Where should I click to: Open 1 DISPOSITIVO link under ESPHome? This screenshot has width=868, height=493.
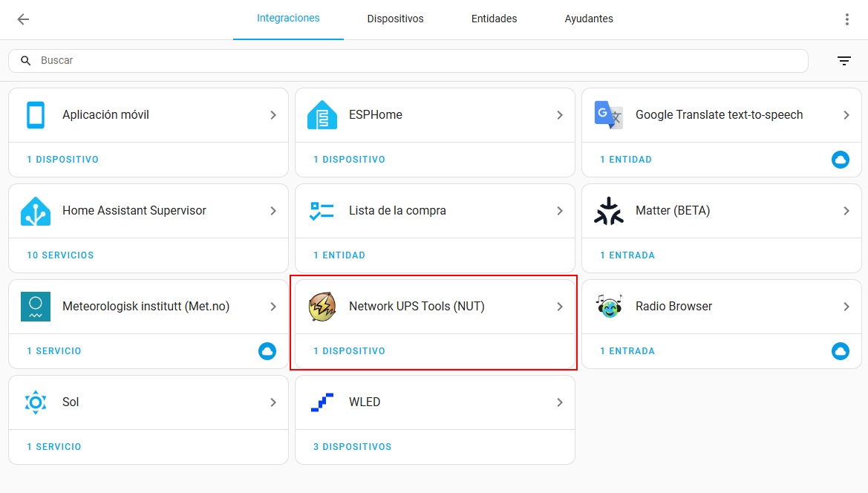click(349, 160)
